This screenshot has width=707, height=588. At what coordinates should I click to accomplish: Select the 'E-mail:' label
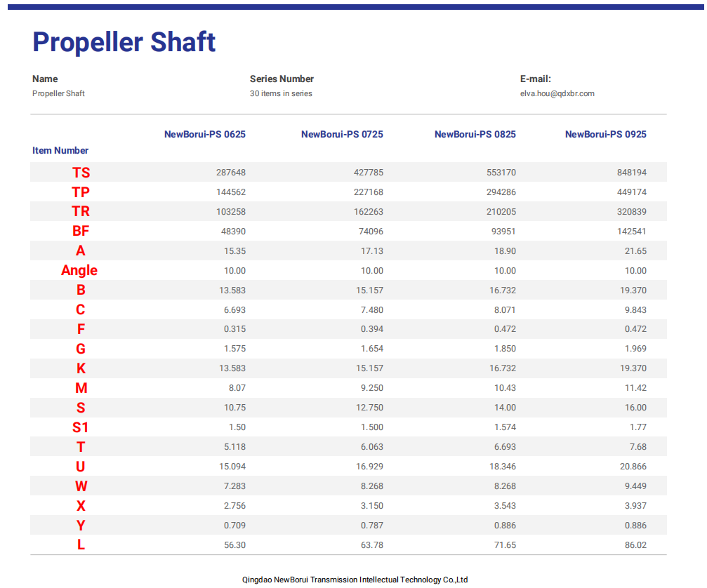point(536,79)
